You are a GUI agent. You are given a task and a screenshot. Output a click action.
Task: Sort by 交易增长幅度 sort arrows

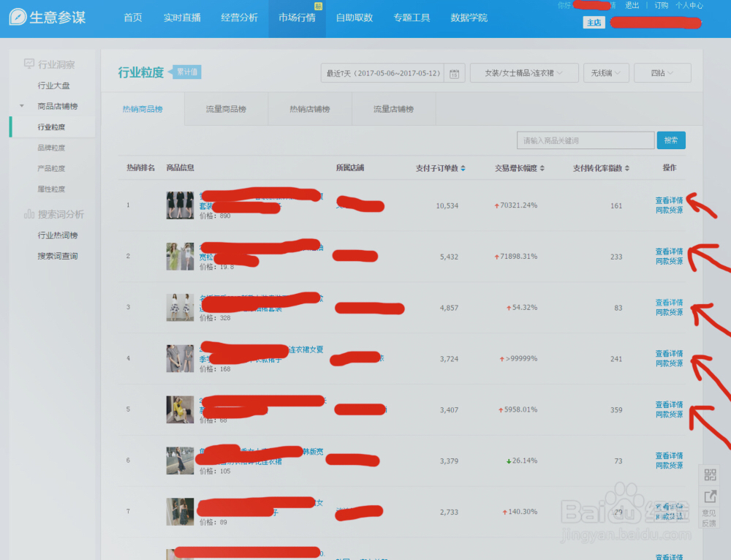pyautogui.click(x=542, y=168)
